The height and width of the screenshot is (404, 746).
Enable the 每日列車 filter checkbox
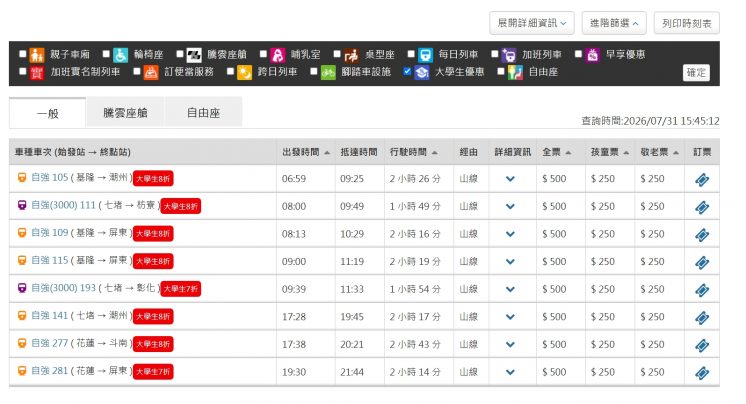click(x=411, y=54)
